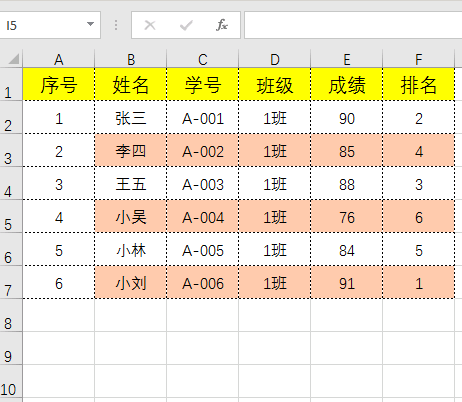This screenshot has width=462, height=402.
Task: Click the yellow header cell 序号
Action: [x=59, y=85]
